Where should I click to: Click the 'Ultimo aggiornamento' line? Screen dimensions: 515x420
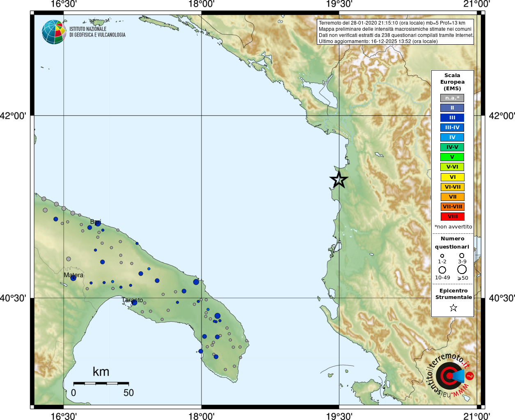click(378, 41)
